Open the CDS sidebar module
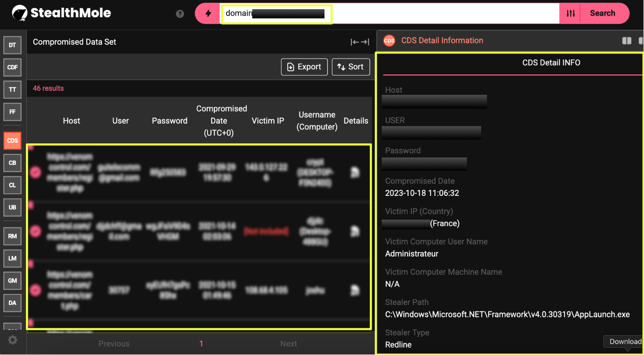The height and width of the screenshot is (355, 644). 13,141
